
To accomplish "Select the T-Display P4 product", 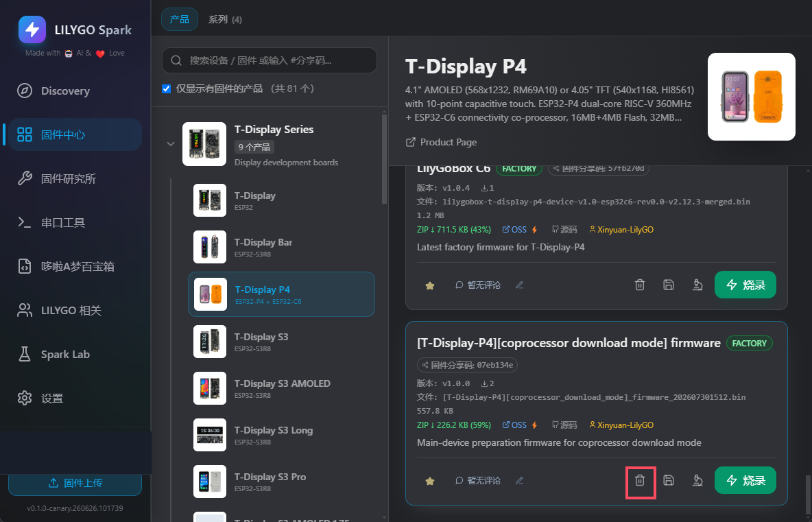I will (x=281, y=294).
